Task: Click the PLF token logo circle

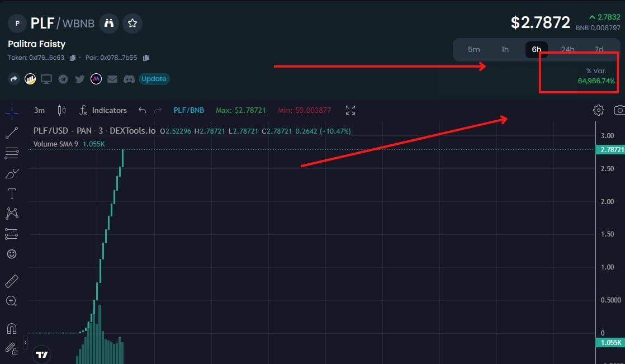Action: 17,23
